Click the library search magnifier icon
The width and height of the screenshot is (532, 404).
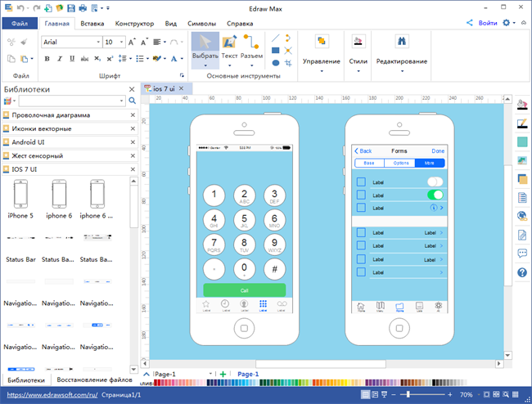132,101
